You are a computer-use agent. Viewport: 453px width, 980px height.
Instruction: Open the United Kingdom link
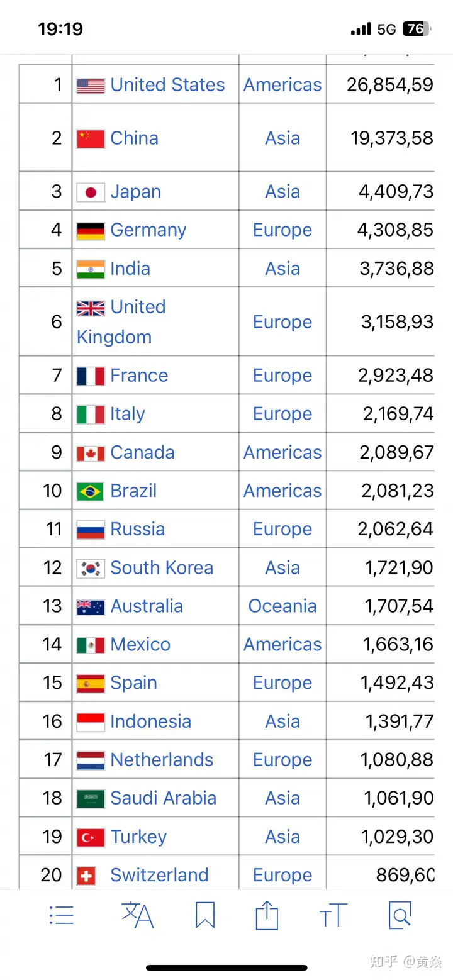(121, 322)
